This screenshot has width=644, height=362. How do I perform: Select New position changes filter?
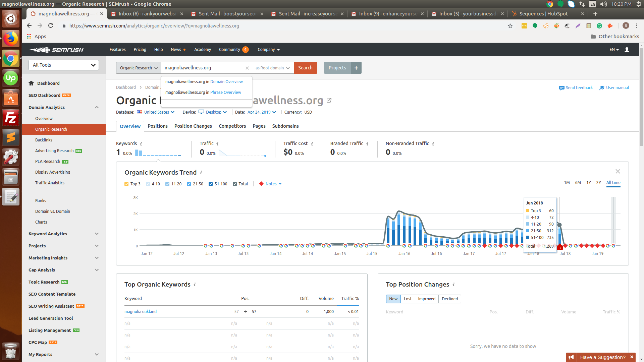coord(393,299)
